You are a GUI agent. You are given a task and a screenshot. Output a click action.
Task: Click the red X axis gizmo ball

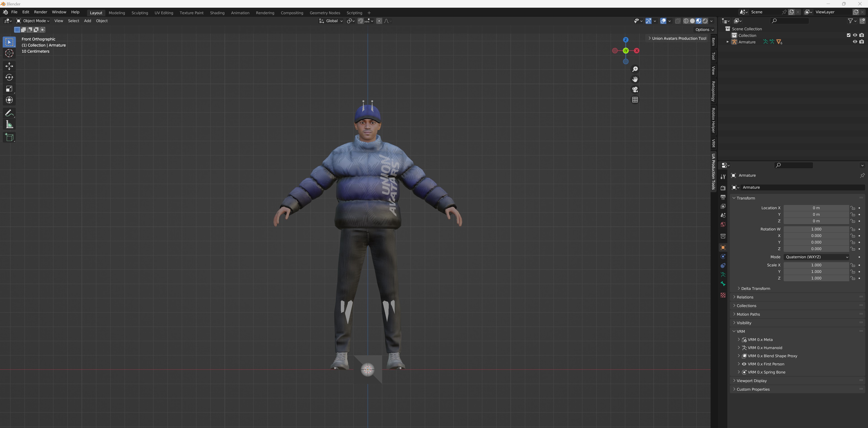click(636, 51)
